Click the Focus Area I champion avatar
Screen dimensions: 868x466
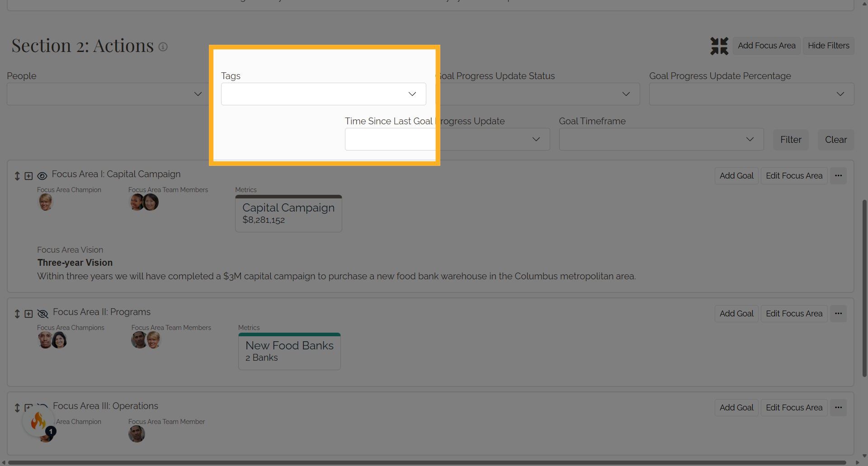click(x=45, y=202)
